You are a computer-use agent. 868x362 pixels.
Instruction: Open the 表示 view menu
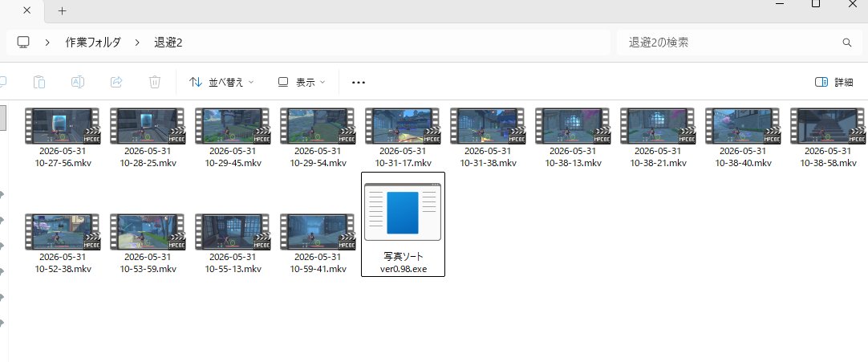click(301, 82)
